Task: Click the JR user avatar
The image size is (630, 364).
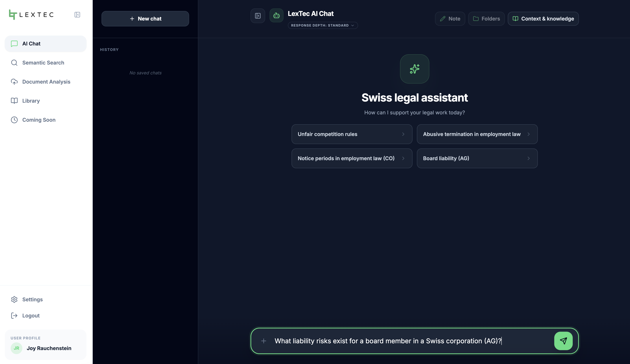Action: point(16,348)
